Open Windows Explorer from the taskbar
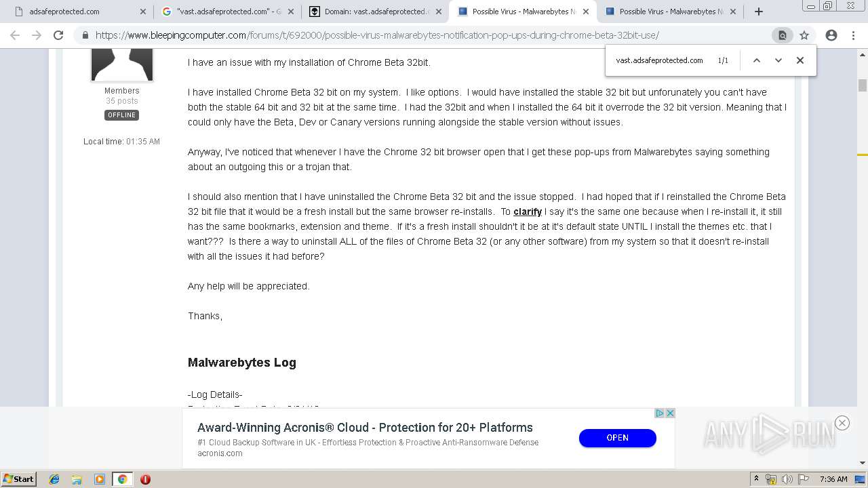This screenshot has height=488, width=868. [77, 479]
